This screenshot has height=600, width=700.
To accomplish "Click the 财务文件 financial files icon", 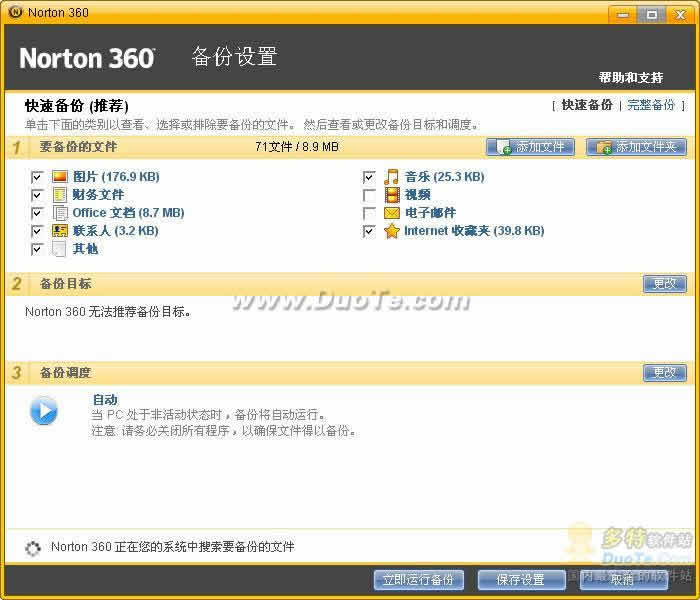I will [x=60, y=195].
